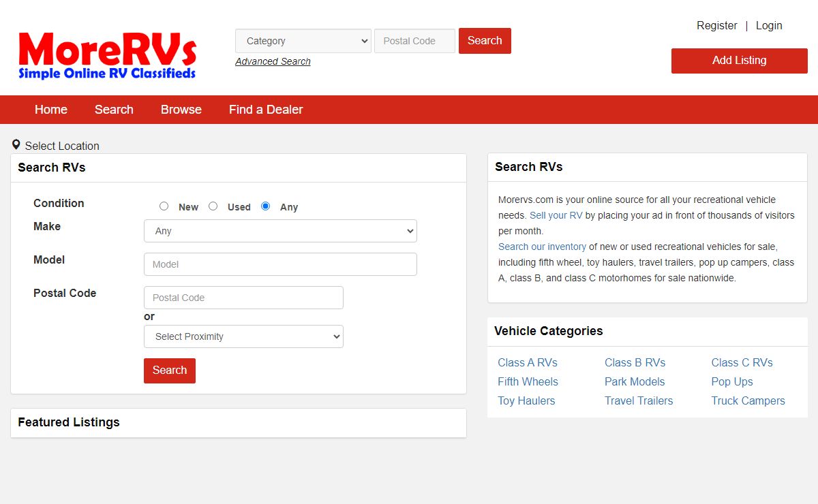Open Truck Campers category
This screenshot has height=504, width=818.
click(748, 400)
